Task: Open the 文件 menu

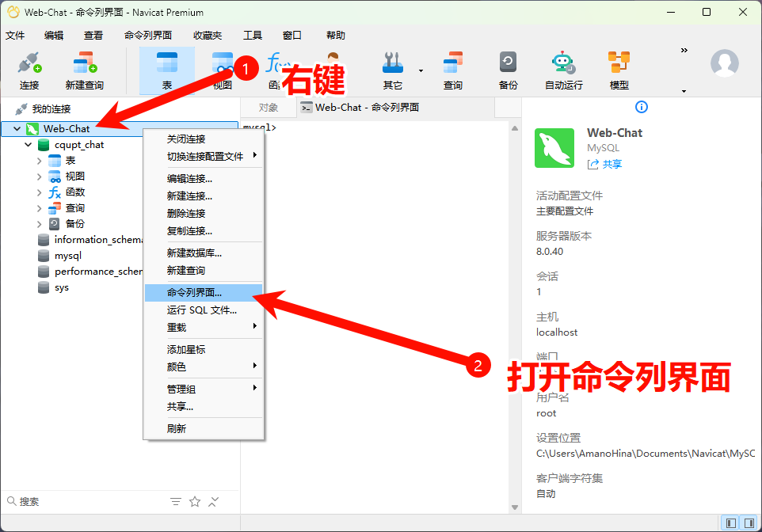Action: (15, 35)
